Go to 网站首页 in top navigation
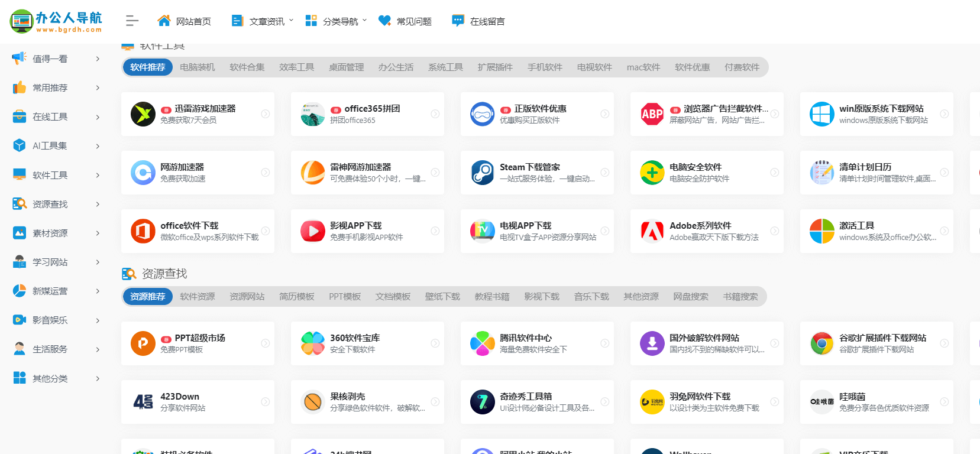 coord(184,21)
